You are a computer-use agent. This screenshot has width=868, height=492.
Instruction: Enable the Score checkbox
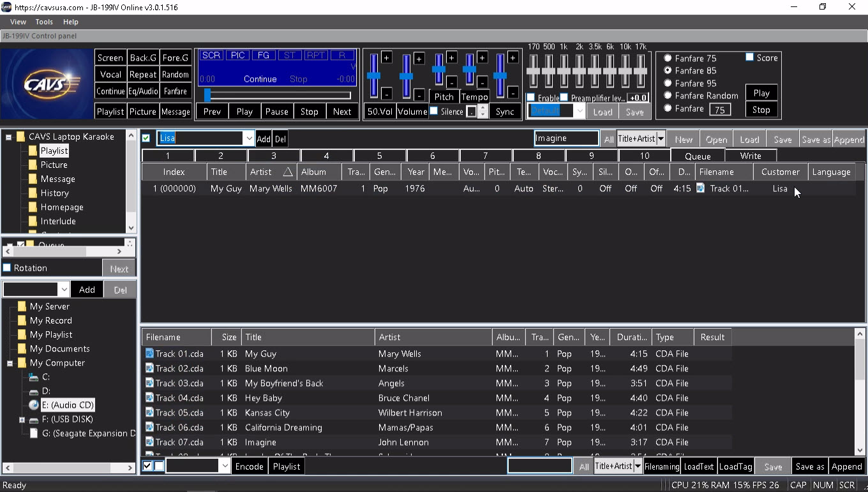[x=750, y=57]
